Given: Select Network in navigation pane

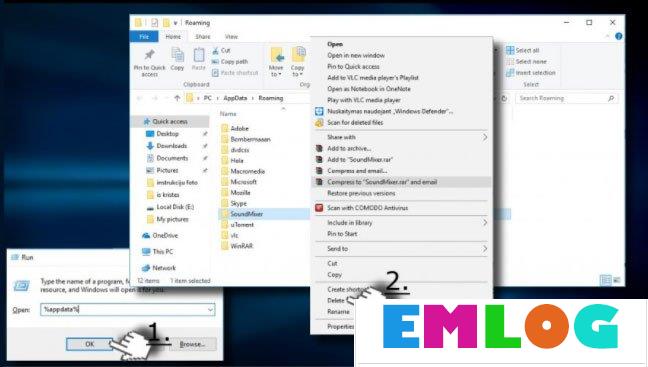Looking at the screenshot, I should point(164,268).
